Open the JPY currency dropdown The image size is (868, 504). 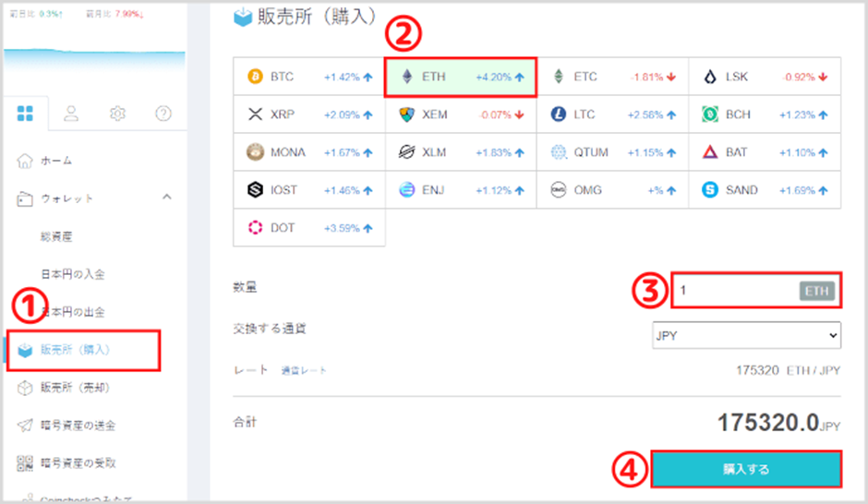747,335
